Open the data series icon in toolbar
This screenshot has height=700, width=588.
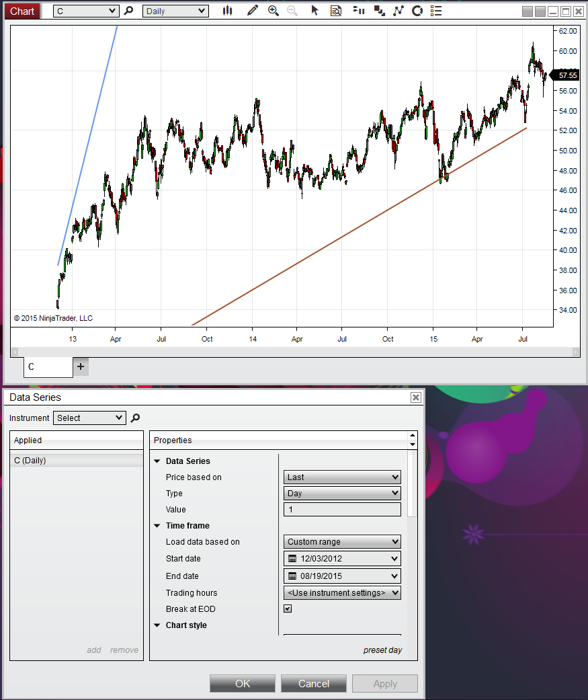click(x=359, y=11)
